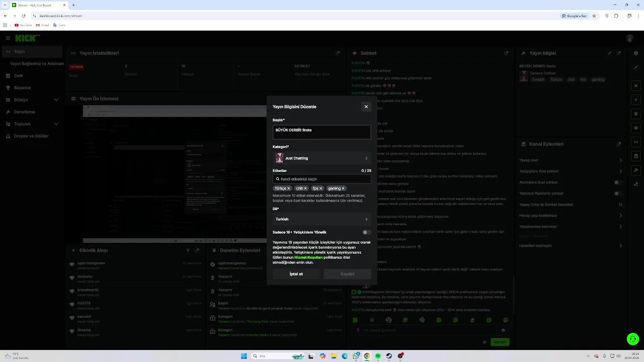The image size is (644, 362).
Task: Click the Google'a Sor button
Action: tap(574, 16)
